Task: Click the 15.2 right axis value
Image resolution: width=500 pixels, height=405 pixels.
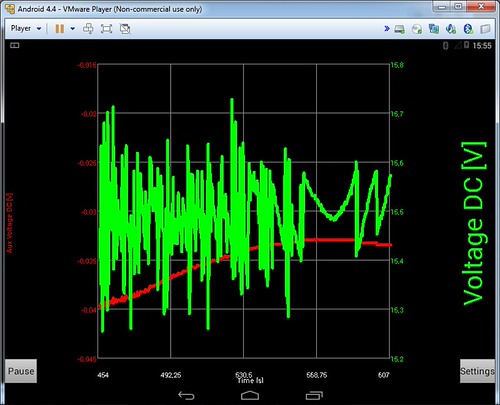Action: (x=397, y=359)
